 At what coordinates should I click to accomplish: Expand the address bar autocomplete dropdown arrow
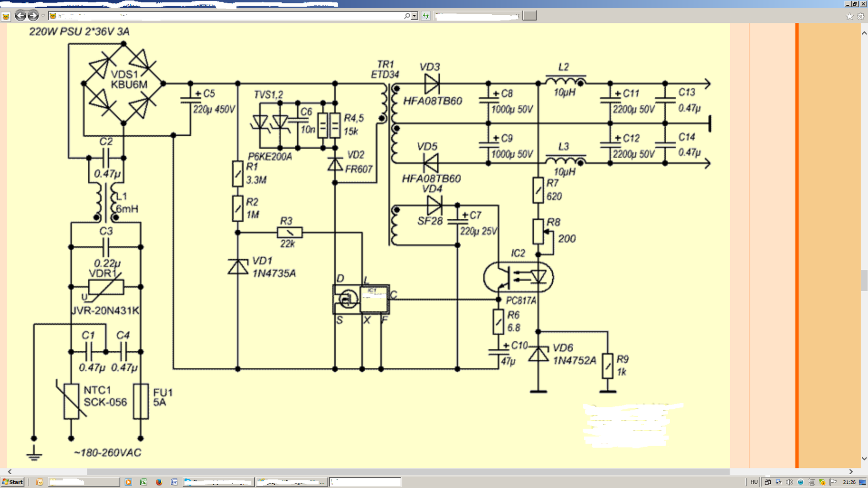[x=414, y=16]
